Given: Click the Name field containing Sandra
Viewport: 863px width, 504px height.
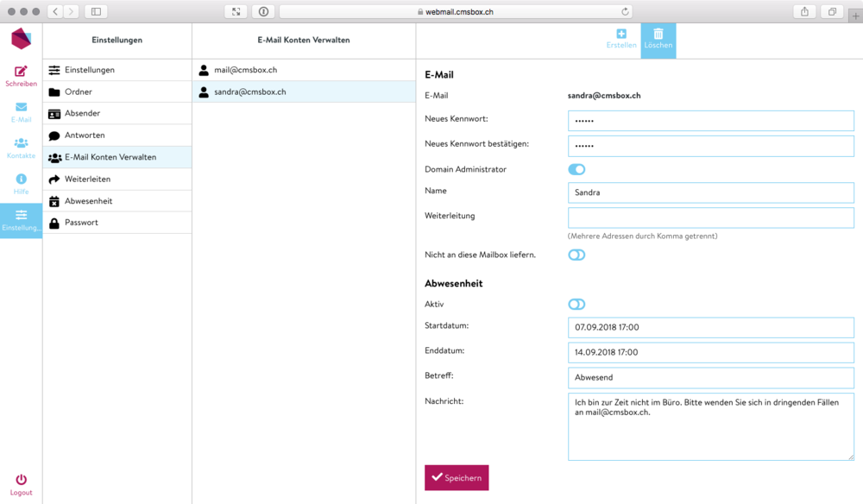Looking at the screenshot, I should pyautogui.click(x=710, y=192).
